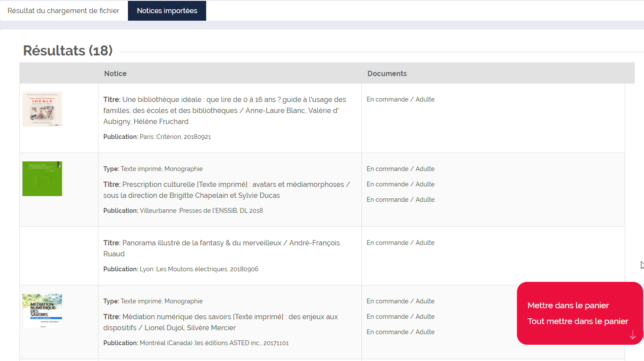Select the Notices importées tab

167,11
